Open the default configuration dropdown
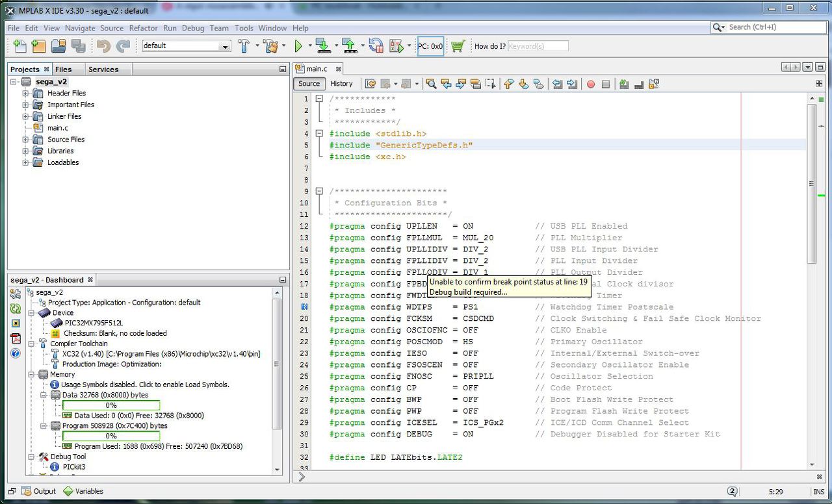 [225, 46]
